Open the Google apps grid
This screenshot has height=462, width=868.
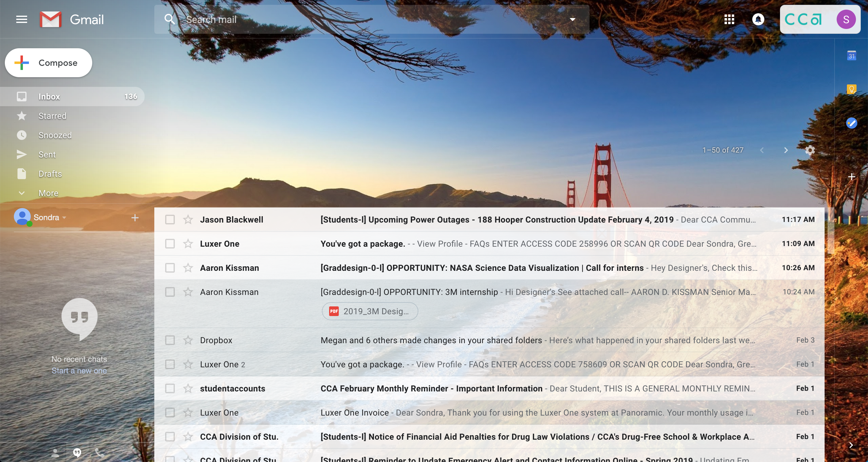tap(729, 20)
